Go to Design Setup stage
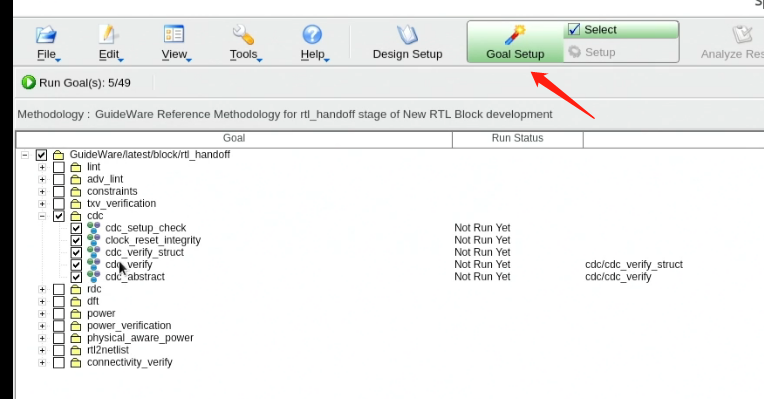This screenshot has height=399, width=764. [407, 43]
